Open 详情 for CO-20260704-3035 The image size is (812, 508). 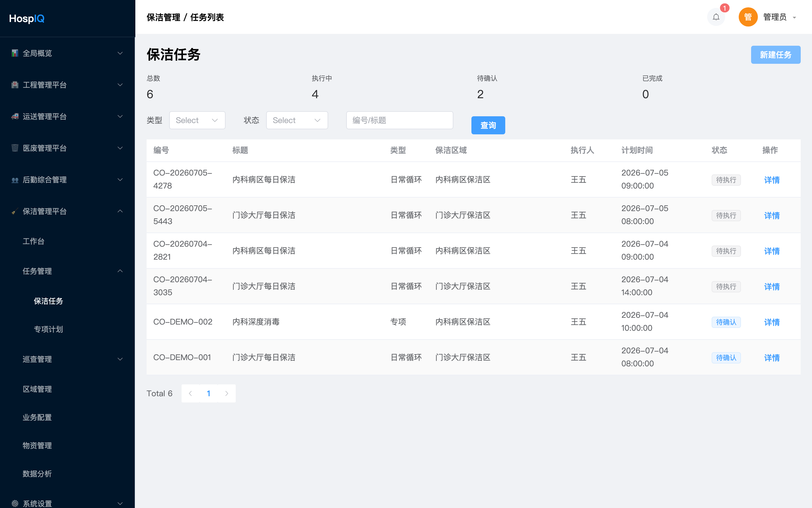772,287
